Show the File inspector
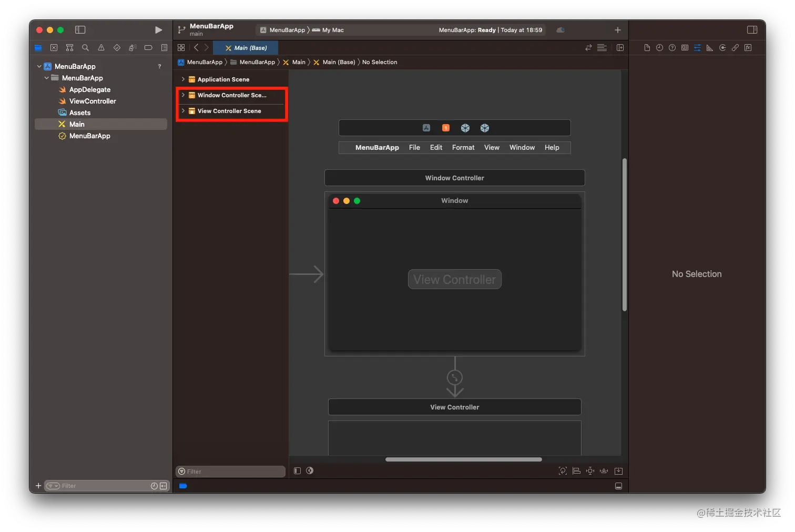This screenshot has height=532, width=795. tap(647, 48)
